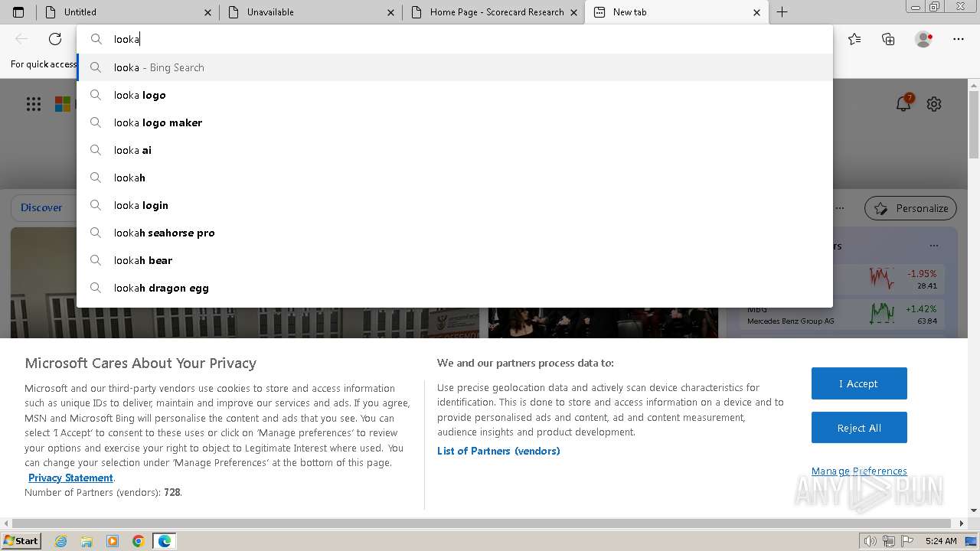
Task: Click the horizontal scrollbar right arrow
Action: pyautogui.click(x=962, y=523)
